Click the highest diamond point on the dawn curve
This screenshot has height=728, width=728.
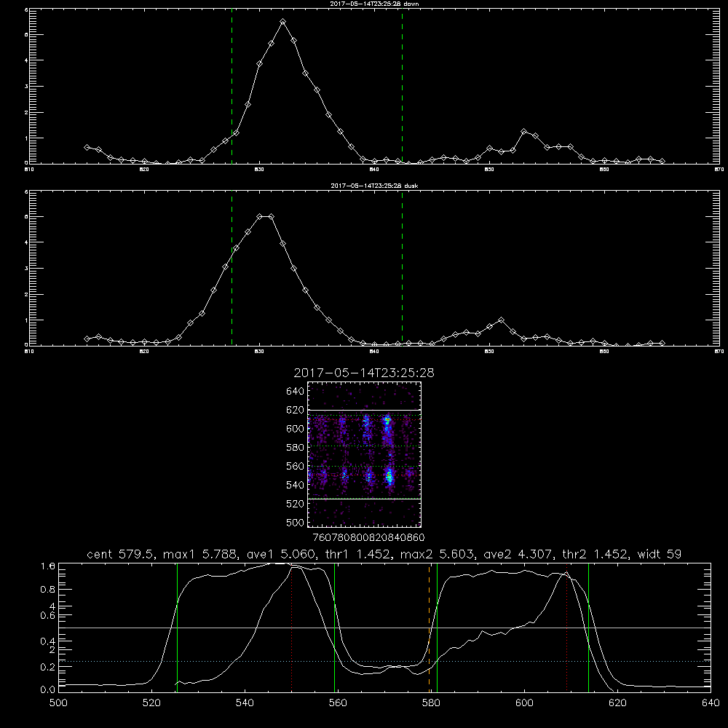tap(282, 21)
